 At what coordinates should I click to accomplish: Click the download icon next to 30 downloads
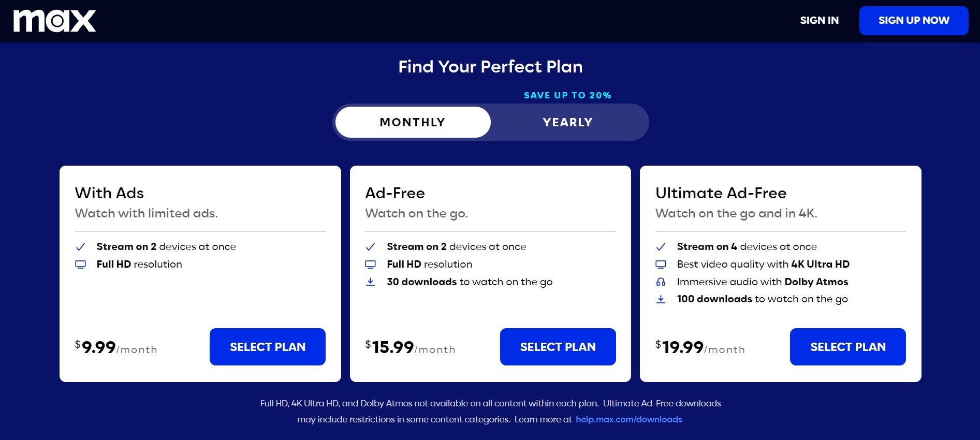tap(370, 282)
